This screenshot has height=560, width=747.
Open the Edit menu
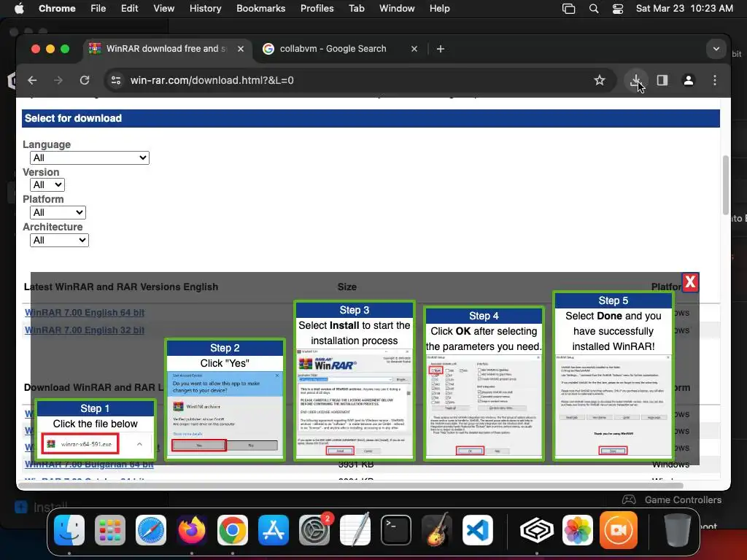click(129, 9)
